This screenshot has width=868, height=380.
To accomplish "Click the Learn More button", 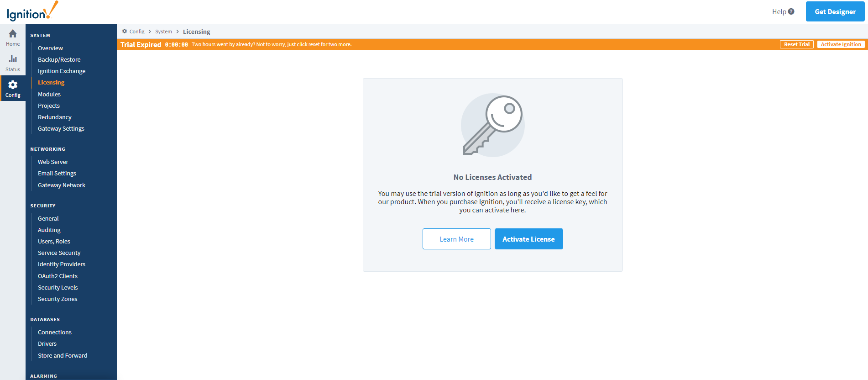I will point(457,239).
